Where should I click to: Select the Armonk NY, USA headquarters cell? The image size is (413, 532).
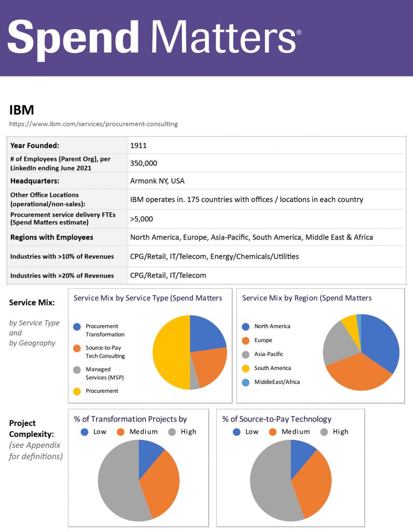point(157,181)
